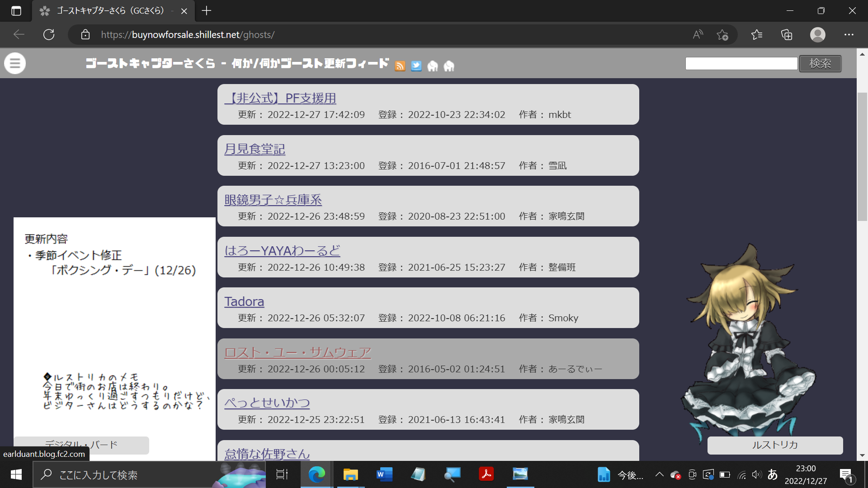Add page to favorites with star icon

click(722, 35)
